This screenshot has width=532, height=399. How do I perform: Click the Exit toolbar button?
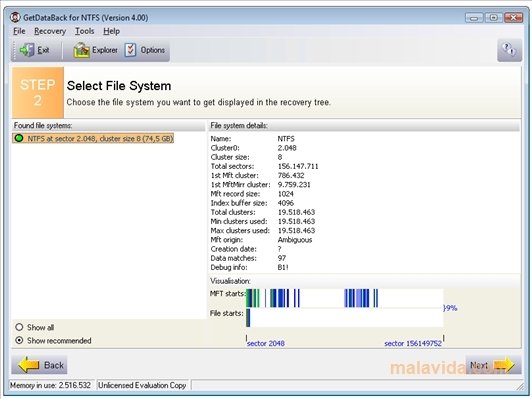point(35,50)
